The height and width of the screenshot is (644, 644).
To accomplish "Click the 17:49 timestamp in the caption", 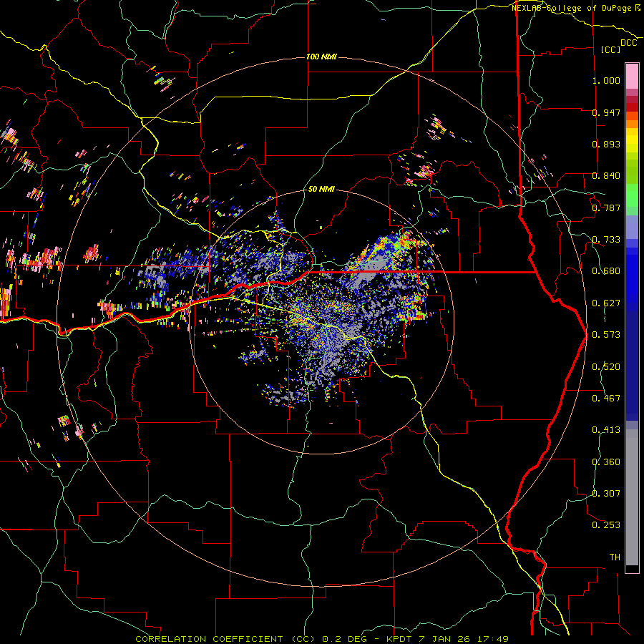I will click(x=494, y=639).
